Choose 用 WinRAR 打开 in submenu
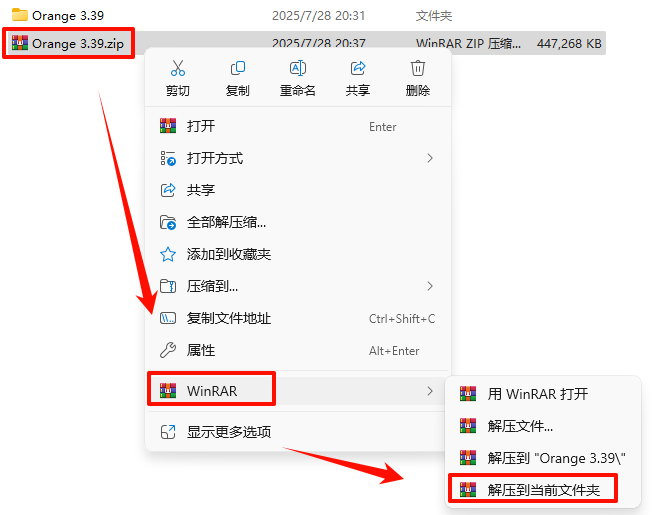Screen dimensions: 663x515 click(543, 394)
